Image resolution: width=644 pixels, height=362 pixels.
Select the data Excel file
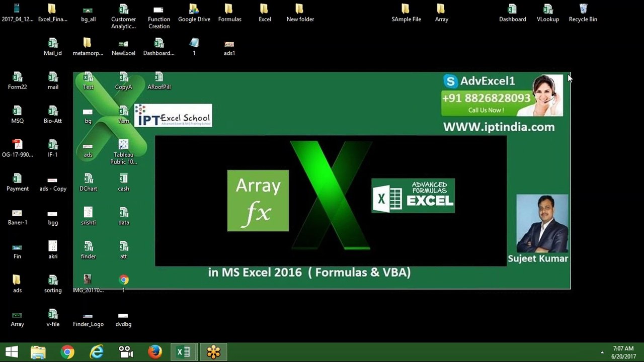pos(123,216)
